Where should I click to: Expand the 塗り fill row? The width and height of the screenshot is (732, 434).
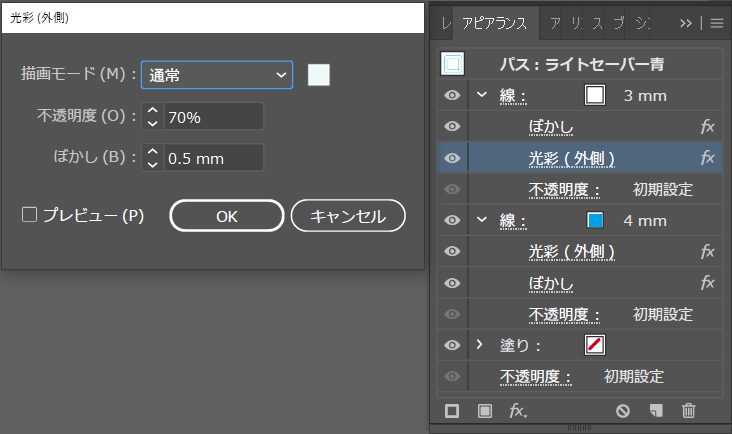tap(479, 344)
